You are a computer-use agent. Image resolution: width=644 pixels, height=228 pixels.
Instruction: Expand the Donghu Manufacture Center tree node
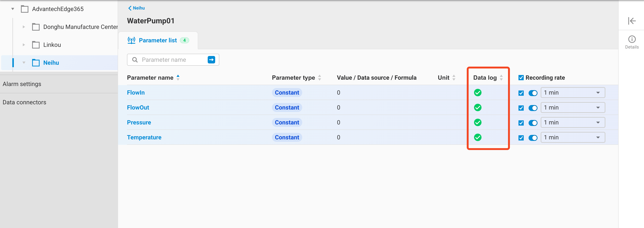pos(24,27)
